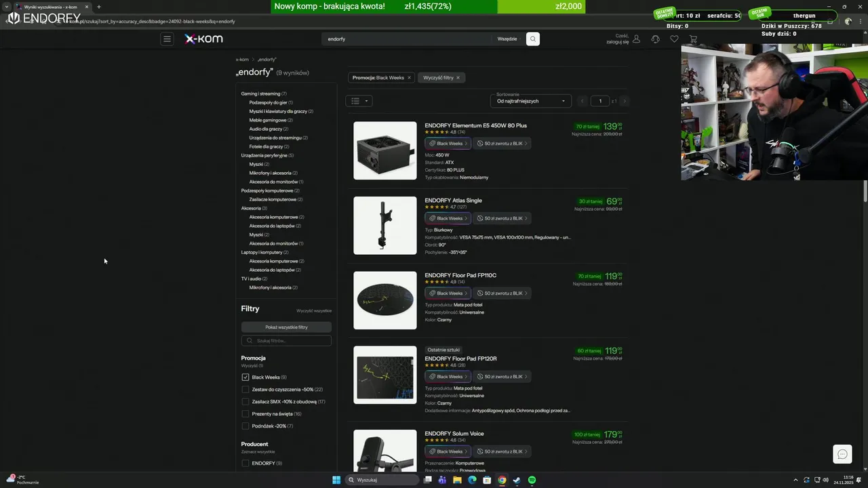Open Microsoft Store from taskbar
The width and height of the screenshot is (868, 488).
[x=487, y=480]
